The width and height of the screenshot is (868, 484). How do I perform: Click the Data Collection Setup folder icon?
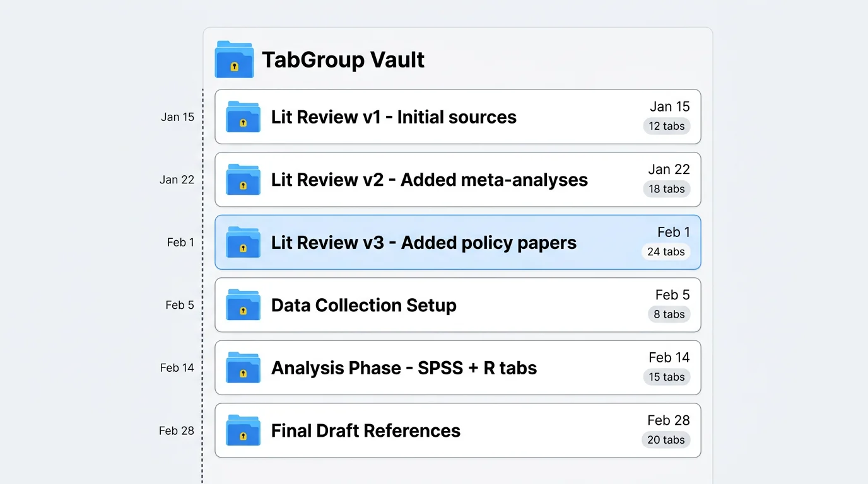(243, 305)
